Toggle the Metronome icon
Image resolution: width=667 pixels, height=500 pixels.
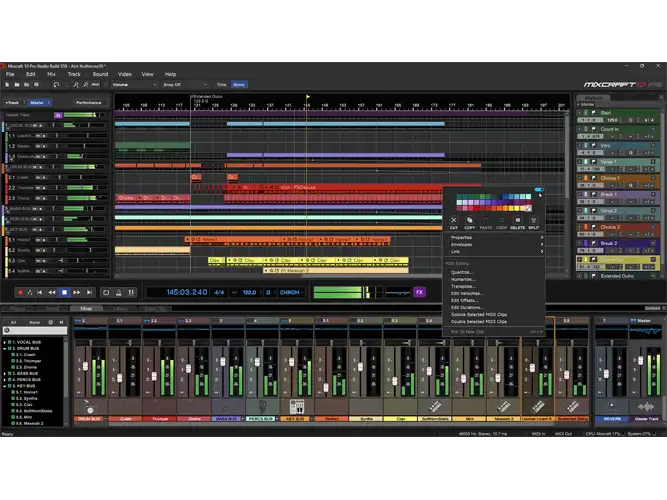tap(119, 292)
